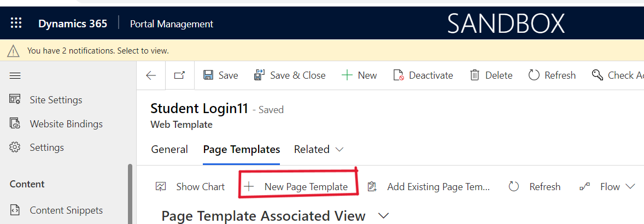Open record in new window icon
Viewport: 644px width, 224px height.
[179, 75]
